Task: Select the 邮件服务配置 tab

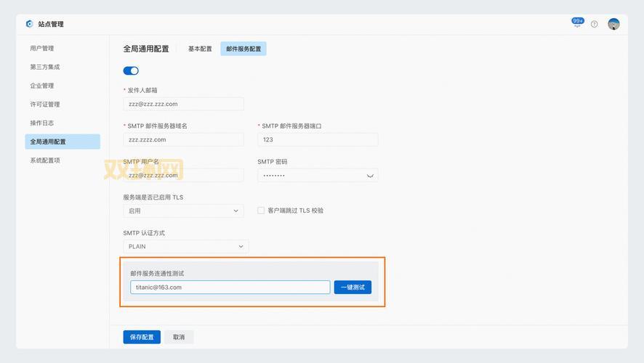Action: coord(243,49)
